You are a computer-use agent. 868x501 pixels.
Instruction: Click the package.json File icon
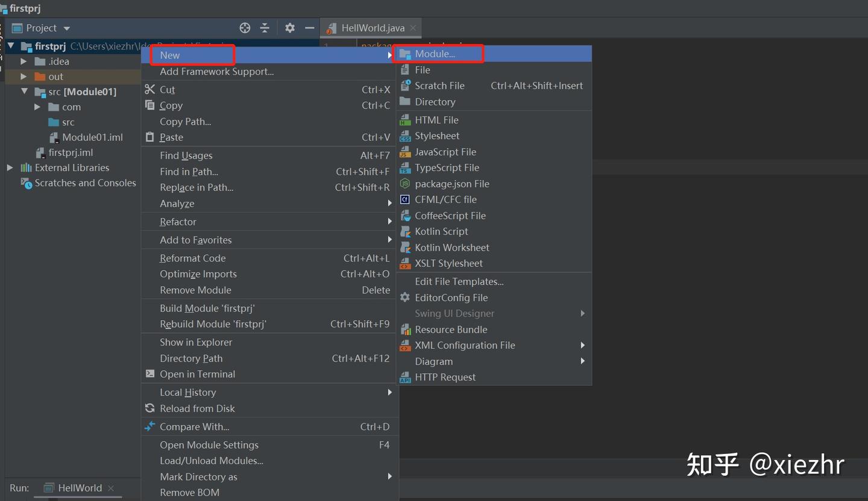[404, 183]
